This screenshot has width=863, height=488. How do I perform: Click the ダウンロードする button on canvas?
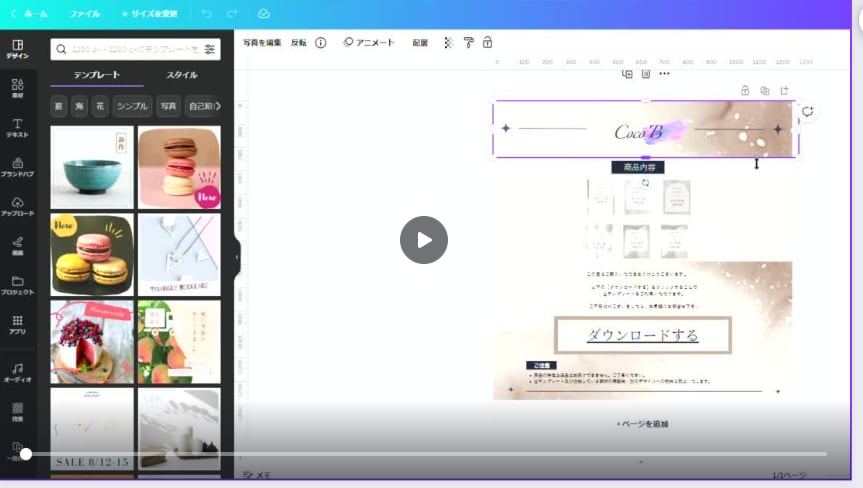(x=643, y=335)
